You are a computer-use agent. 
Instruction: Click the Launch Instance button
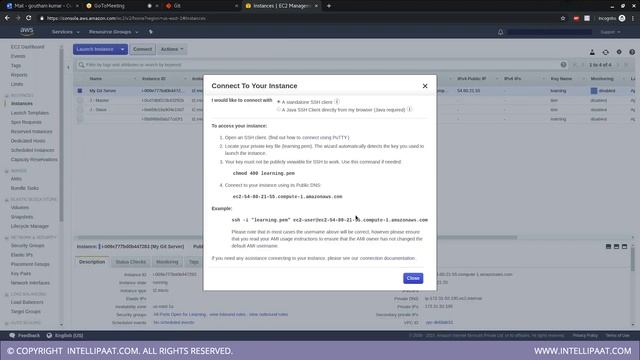95,49
